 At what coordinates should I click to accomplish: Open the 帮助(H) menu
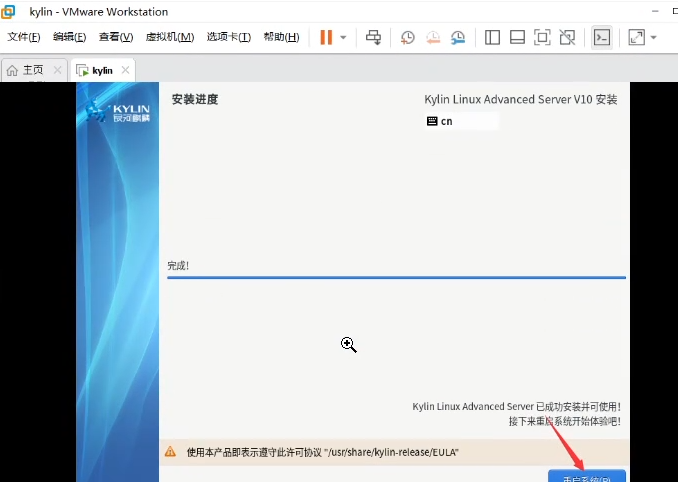281,37
